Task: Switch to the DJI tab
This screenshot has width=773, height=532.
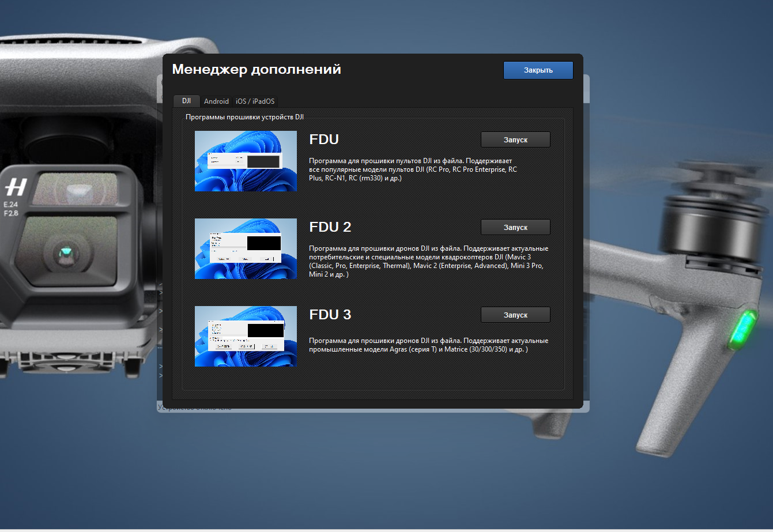Action: (186, 101)
